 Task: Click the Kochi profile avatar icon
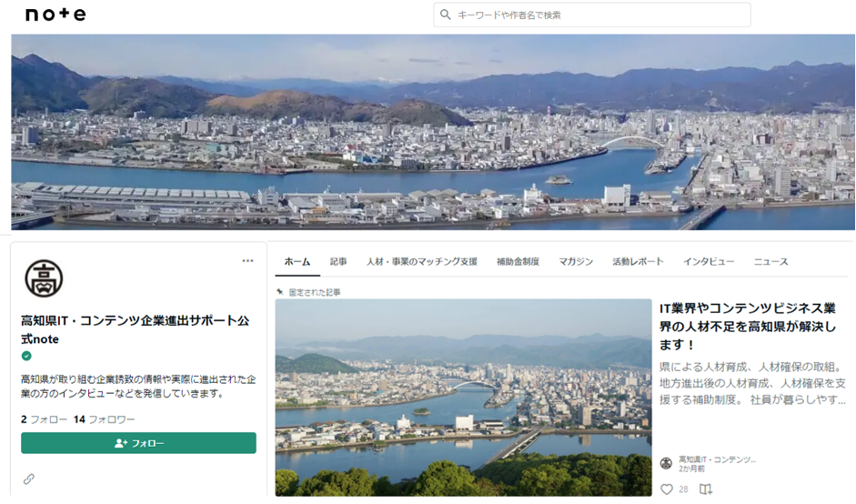pos(44,278)
